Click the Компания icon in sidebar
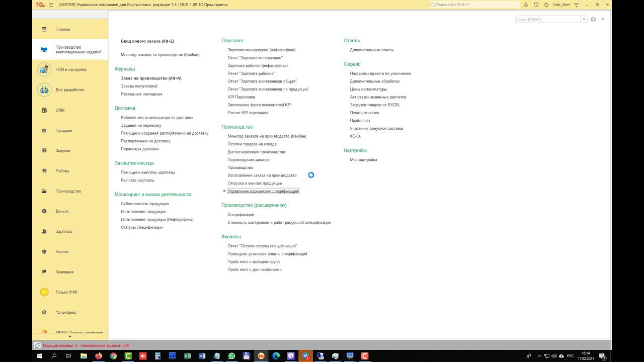The image size is (644, 362). tap(44, 271)
